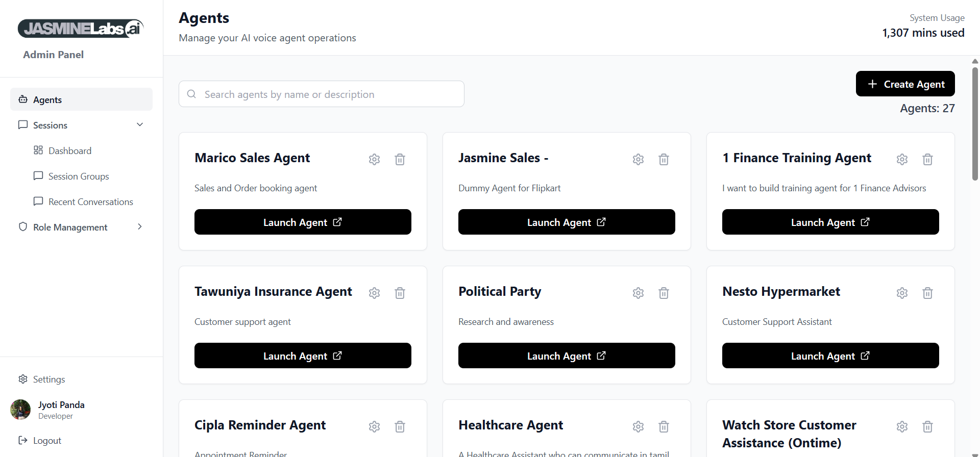This screenshot has height=457, width=980.
Task: Open settings for Watch Store Customer Assistance
Action: pyautogui.click(x=902, y=426)
